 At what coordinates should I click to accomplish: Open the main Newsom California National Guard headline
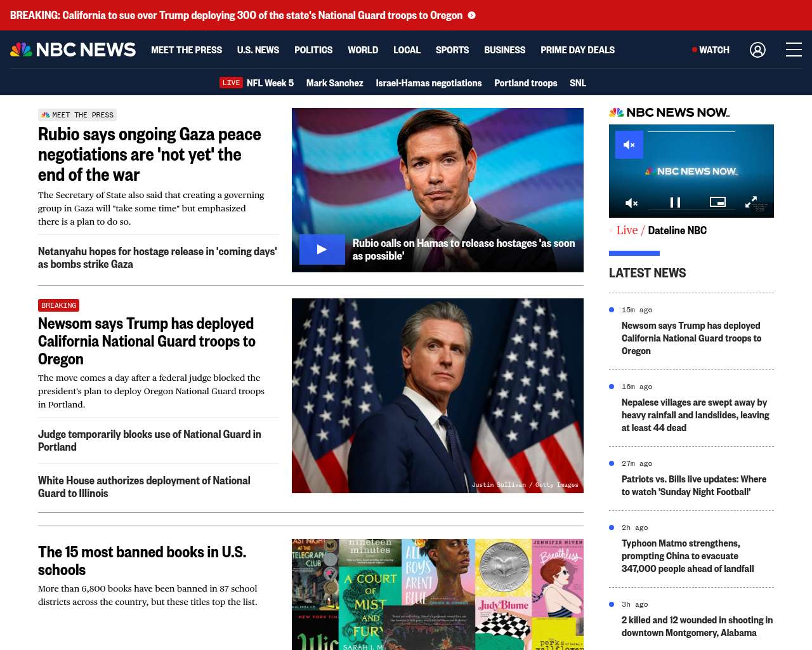click(x=147, y=342)
